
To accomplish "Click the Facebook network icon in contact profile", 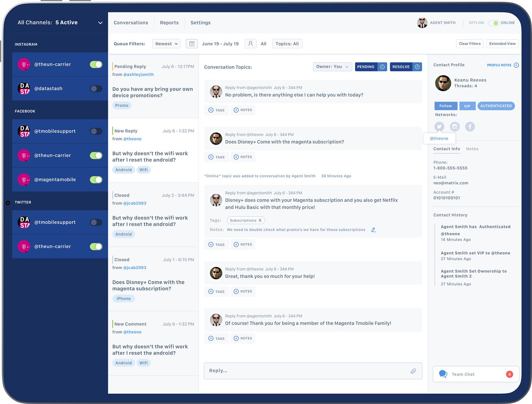I will coord(470,127).
